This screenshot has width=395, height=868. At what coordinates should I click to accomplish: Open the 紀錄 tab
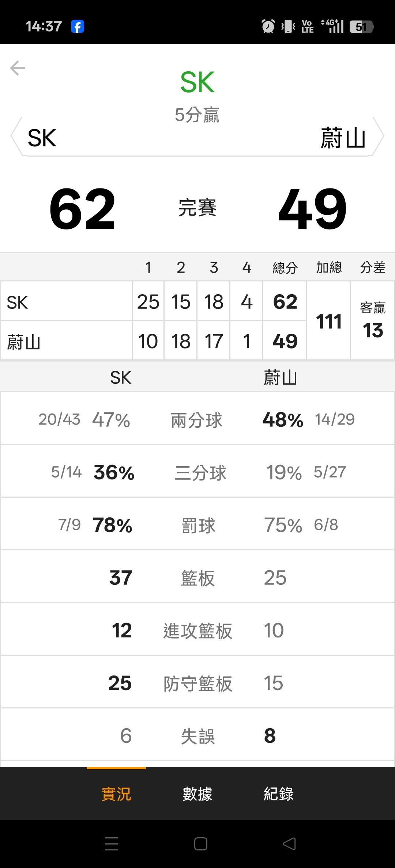coord(279,794)
